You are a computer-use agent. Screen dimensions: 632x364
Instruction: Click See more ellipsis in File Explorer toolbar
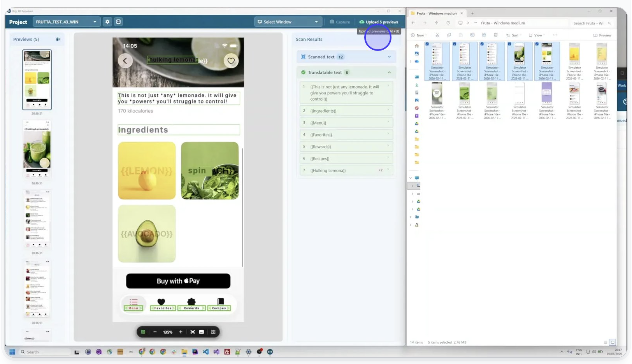click(x=555, y=35)
